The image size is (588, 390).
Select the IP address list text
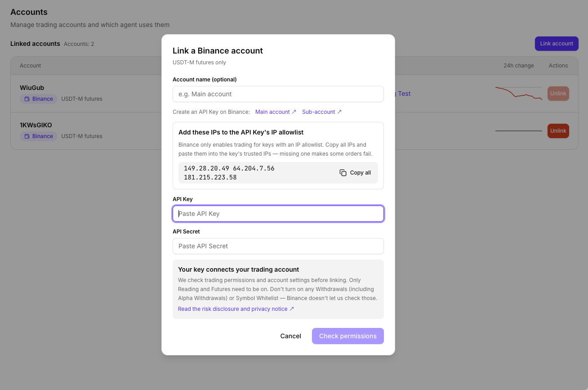[229, 173]
